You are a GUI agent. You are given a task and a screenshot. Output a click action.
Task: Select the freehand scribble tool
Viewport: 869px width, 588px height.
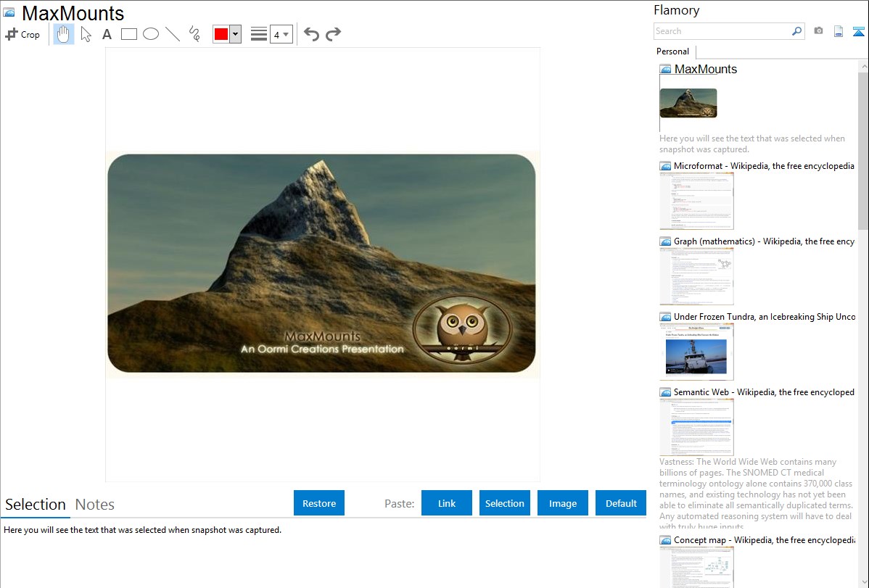[x=194, y=34]
